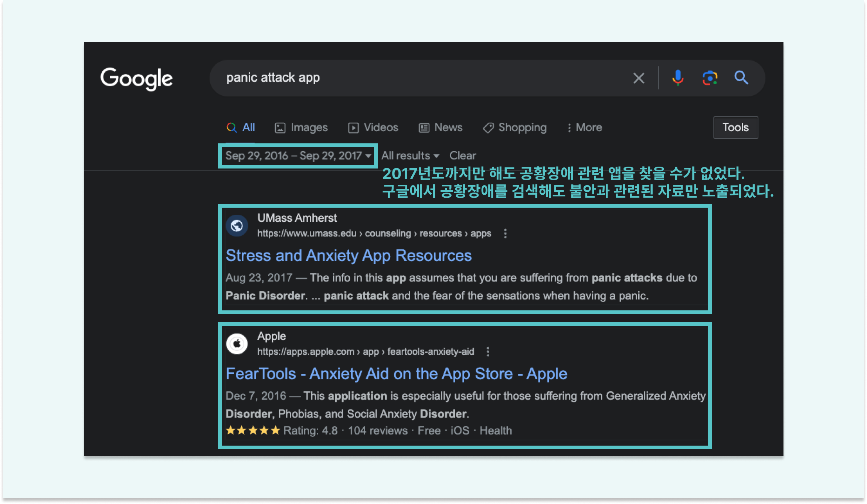This screenshot has width=867, height=504.
Task: Click the Aug 23, 2017 result date
Action: point(259,277)
